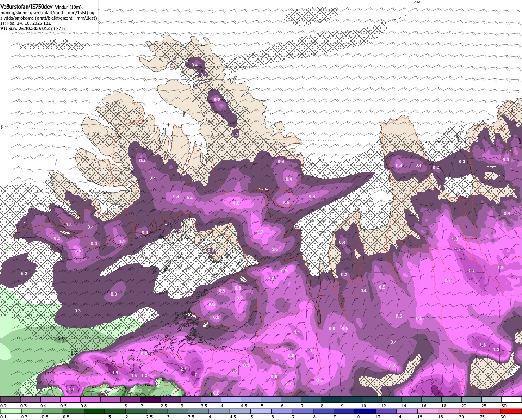
Task: Select the top-row dark purple swatch labeled 0.2
Action: click(10, 400)
